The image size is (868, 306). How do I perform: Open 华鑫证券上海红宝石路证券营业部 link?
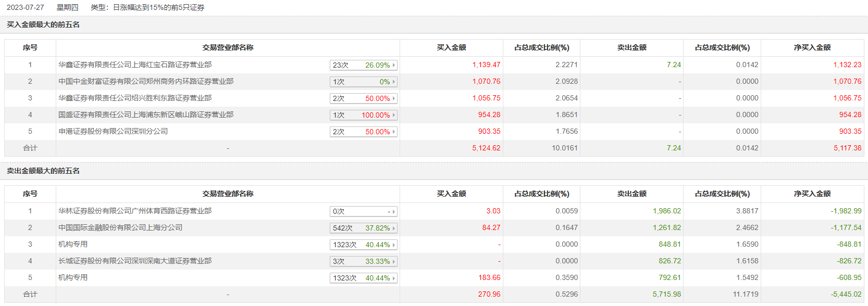coord(135,65)
